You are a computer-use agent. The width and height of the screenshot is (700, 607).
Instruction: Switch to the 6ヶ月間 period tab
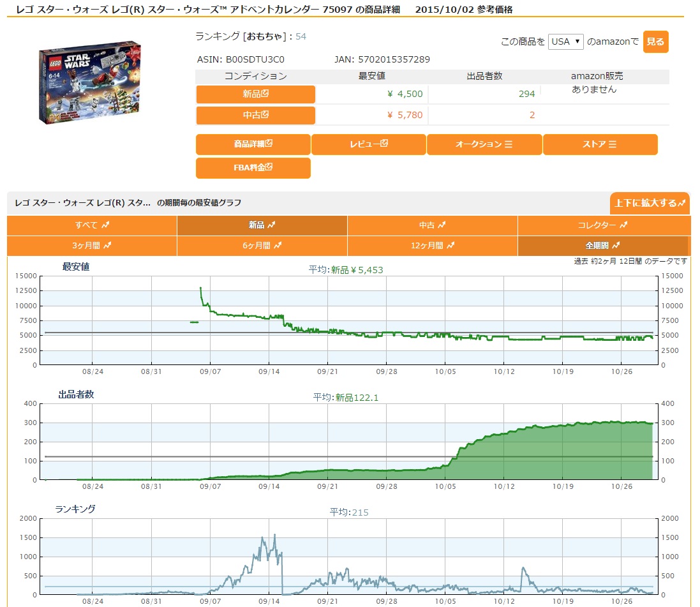pos(262,246)
